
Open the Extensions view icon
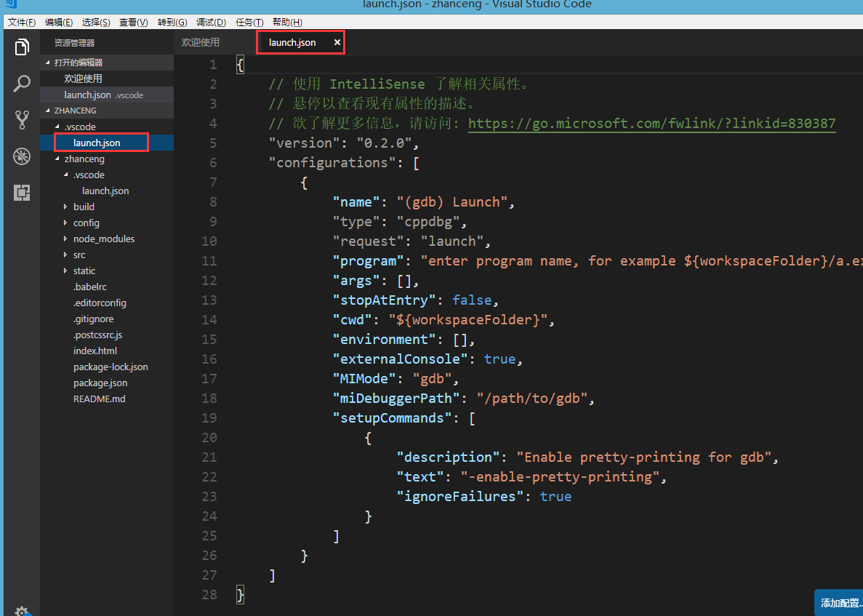tap(22, 193)
